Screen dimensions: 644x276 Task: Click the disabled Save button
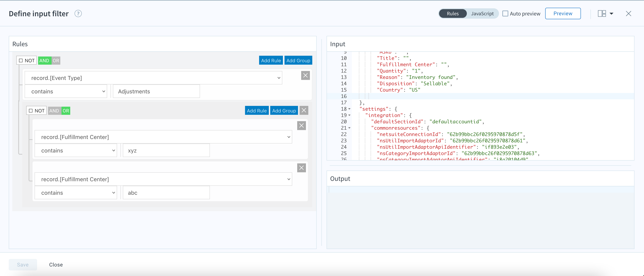(x=23, y=264)
